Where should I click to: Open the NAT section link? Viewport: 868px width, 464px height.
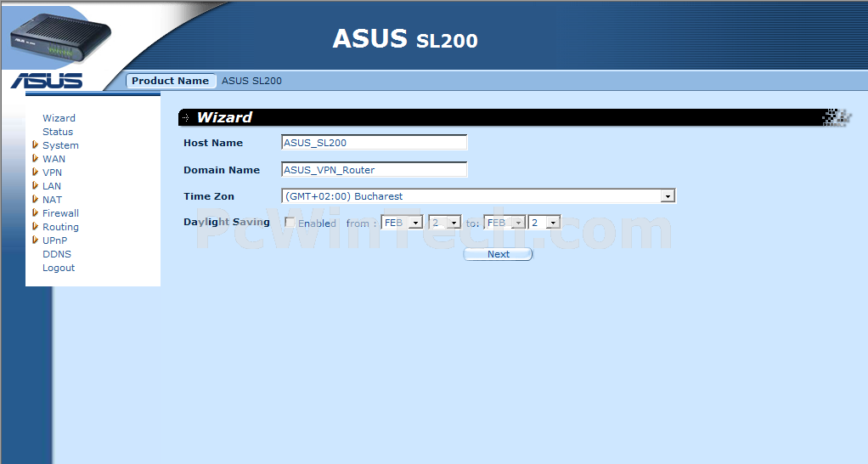[52, 200]
